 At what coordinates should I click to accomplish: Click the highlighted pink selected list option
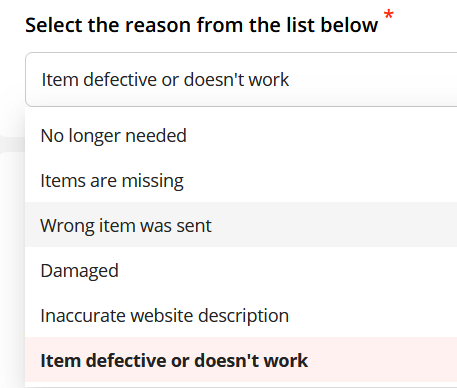pos(241,360)
